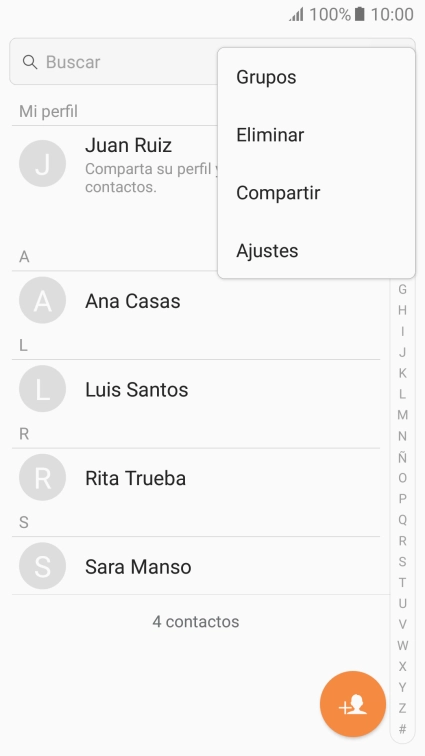The image size is (425, 756).
Task: Tap Sara Manso avatar circle
Action: 42,566
